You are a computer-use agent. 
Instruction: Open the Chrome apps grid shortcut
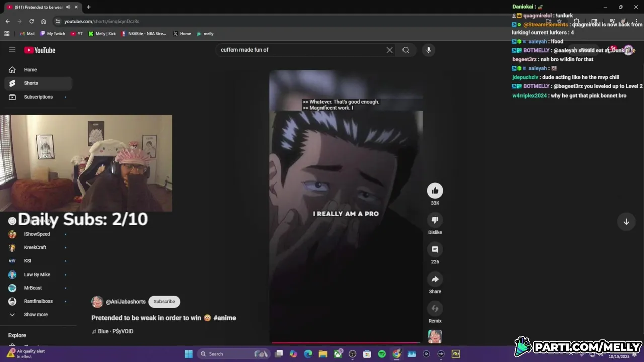[x=7, y=34]
